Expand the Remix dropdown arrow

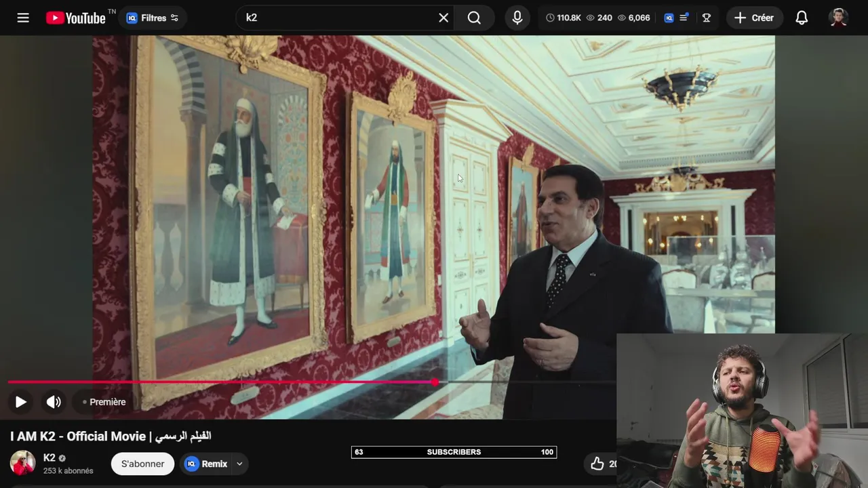(239, 464)
